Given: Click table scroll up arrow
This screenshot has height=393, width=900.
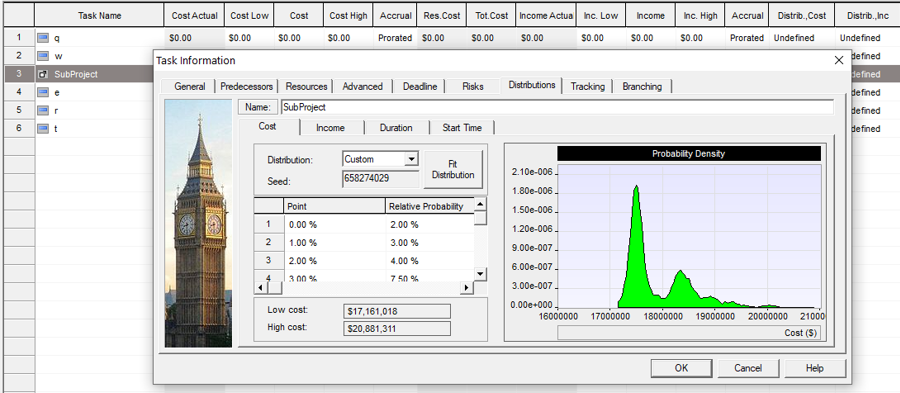Looking at the screenshot, I should point(481,204).
